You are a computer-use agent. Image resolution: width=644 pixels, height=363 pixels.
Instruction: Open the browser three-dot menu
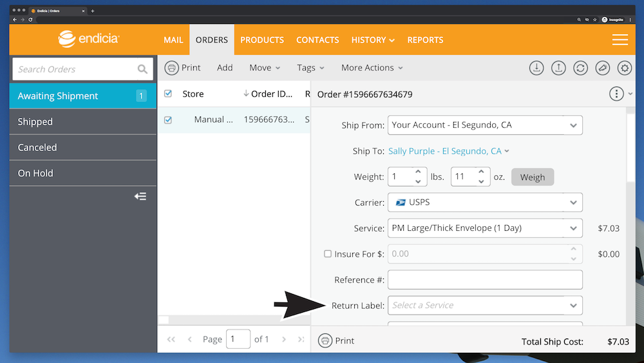(x=630, y=19)
